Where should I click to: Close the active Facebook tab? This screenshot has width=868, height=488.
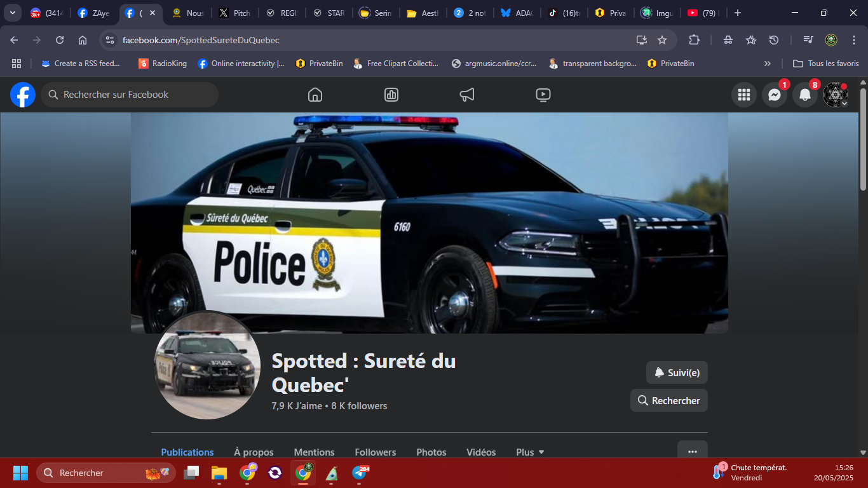[x=153, y=13]
